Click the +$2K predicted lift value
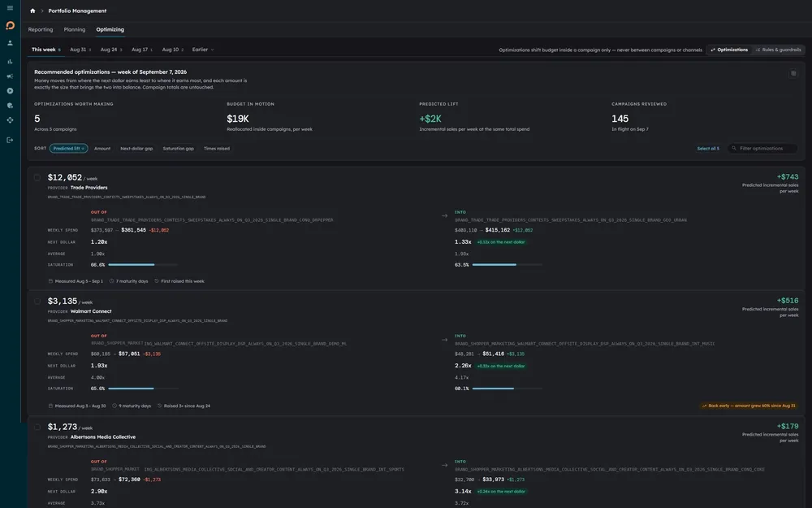 click(x=430, y=119)
